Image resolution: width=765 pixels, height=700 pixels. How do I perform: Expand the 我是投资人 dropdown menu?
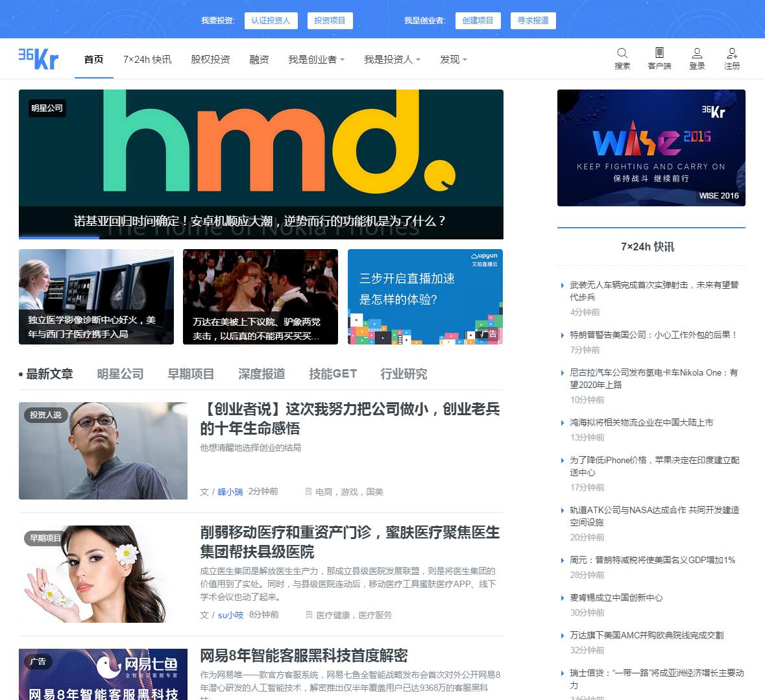click(x=393, y=60)
